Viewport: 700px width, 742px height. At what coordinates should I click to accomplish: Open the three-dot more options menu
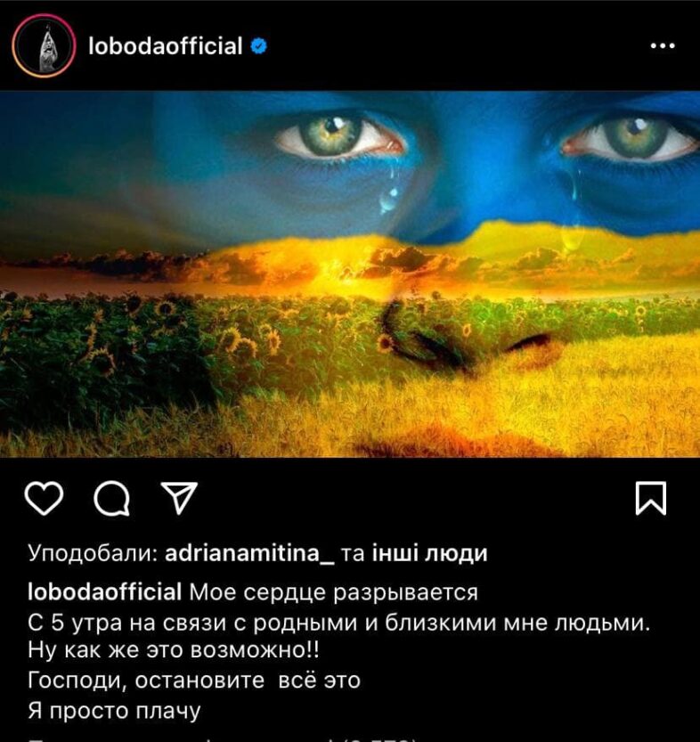pyautogui.click(x=663, y=46)
